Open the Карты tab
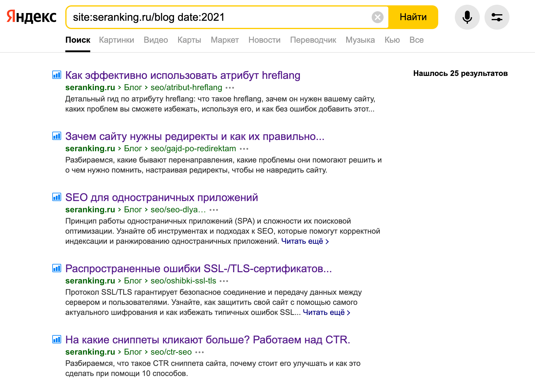The image size is (535, 392). [x=189, y=40]
